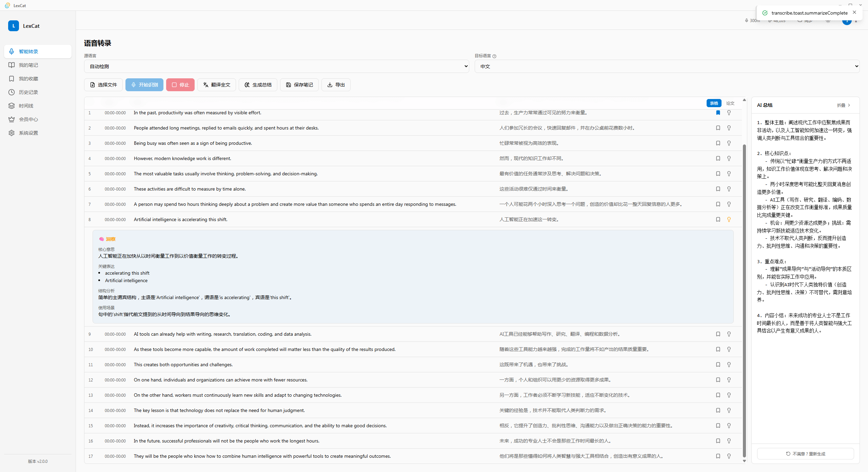Screen dimensions: 868x472
Task: Bookmark row 4 'modern knowledge work' sentence
Action: pyautogui.click(x=718, y=158)
